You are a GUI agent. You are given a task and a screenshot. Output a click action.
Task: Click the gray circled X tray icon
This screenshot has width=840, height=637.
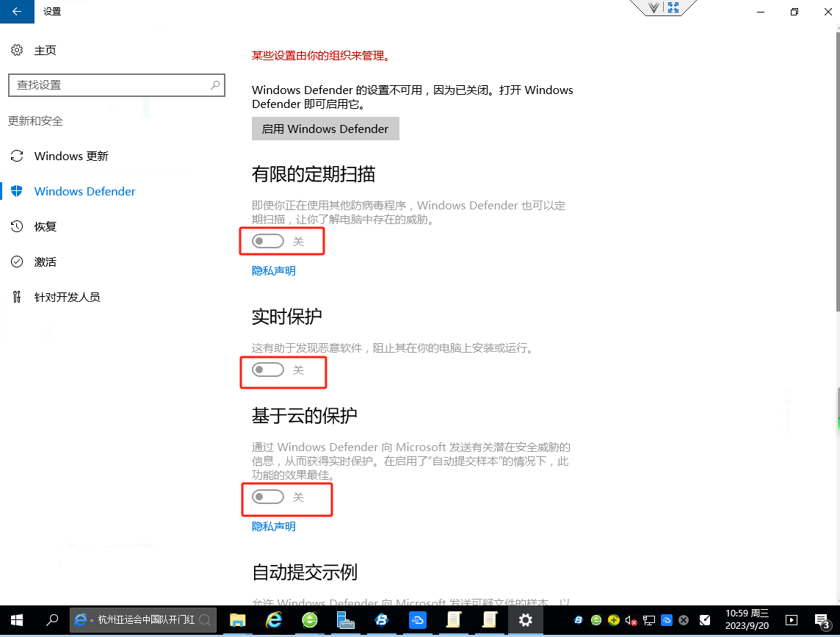pyautogui.click(x=684, y=620)
